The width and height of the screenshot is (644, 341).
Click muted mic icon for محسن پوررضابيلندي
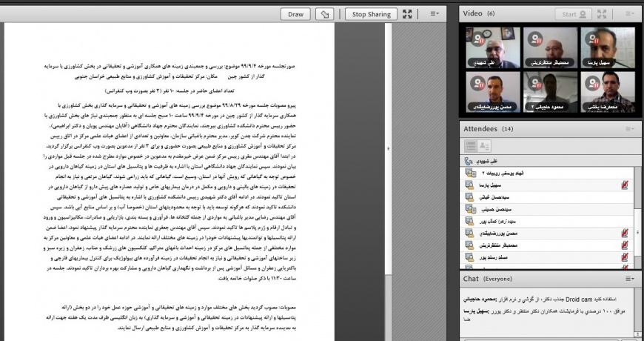625,234
